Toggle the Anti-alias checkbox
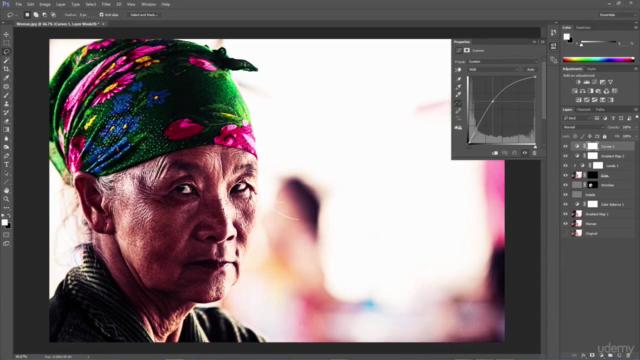Viewport: 640px width, 360px height. click(102, 15)
